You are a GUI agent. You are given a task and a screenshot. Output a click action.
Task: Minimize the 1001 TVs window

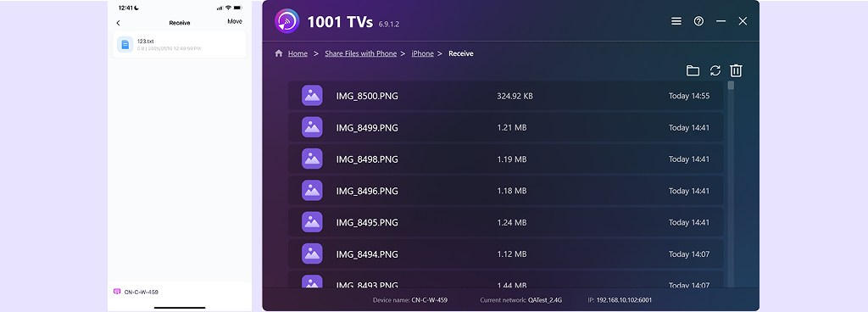[x=721, y=21]
